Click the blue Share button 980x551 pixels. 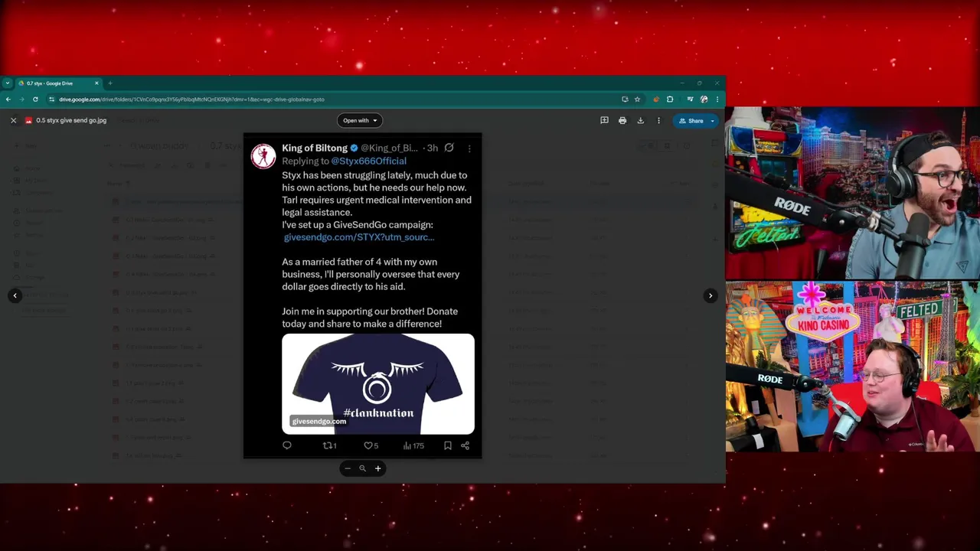tap(691, 120)
